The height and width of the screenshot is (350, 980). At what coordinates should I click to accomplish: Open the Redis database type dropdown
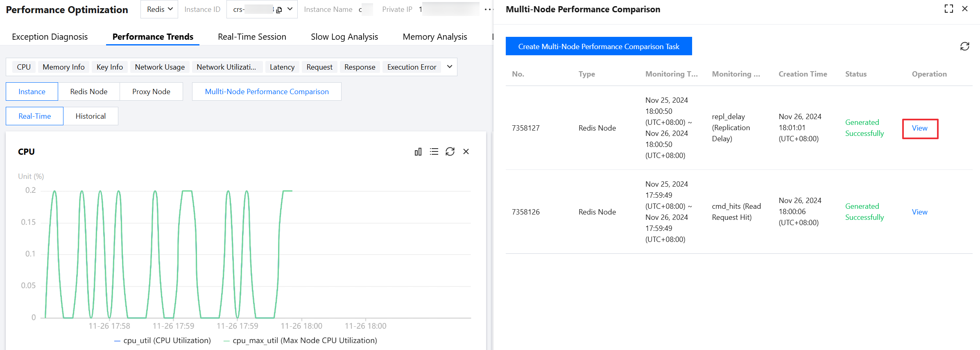(159, 9)
